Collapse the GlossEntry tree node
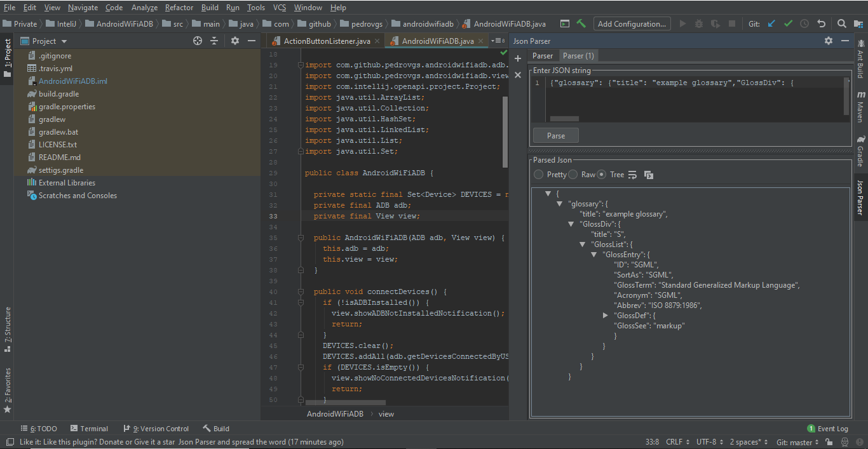The image size is (868, 449). pyautogui.click(x=593, y=254)
